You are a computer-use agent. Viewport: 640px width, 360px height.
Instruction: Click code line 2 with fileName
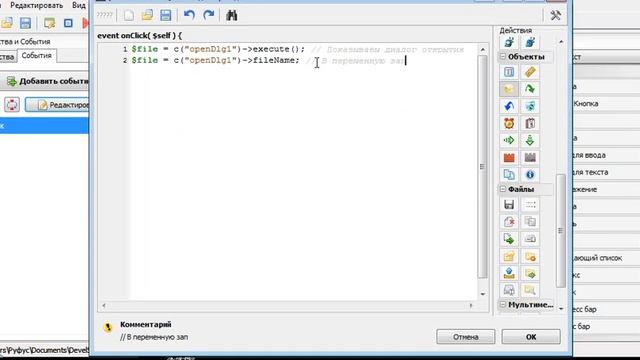tap(269, 60)
